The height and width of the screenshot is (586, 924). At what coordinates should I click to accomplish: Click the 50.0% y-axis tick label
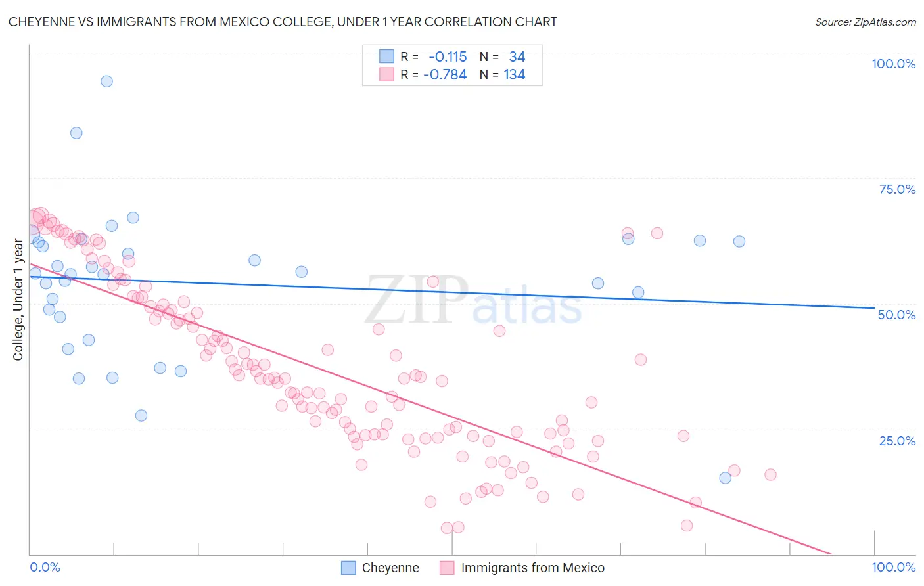[896, 315]
